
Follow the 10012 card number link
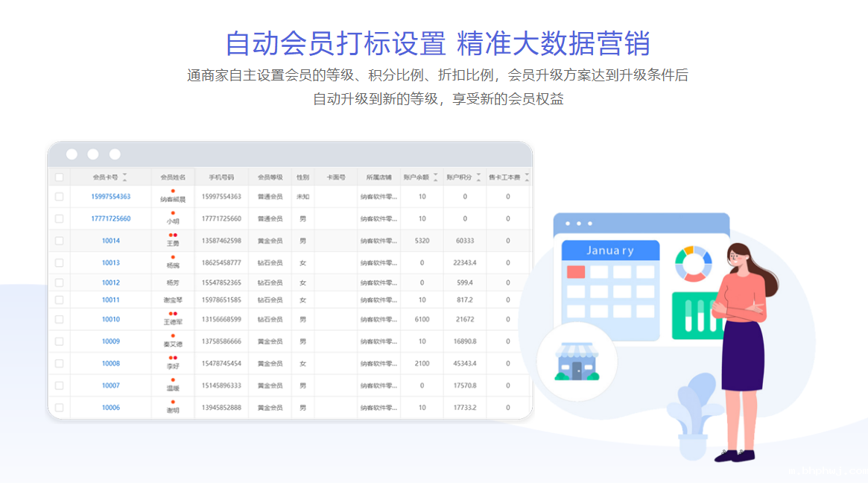click(x=111, y=282)
